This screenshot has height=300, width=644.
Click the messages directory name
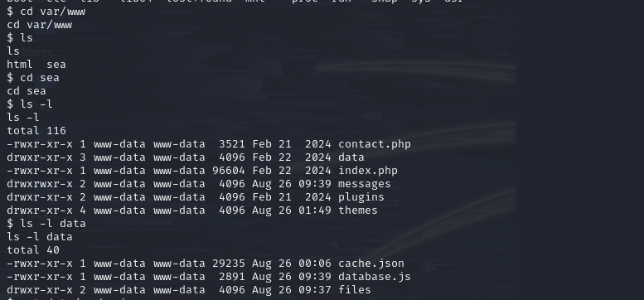(x=365, y=184)
